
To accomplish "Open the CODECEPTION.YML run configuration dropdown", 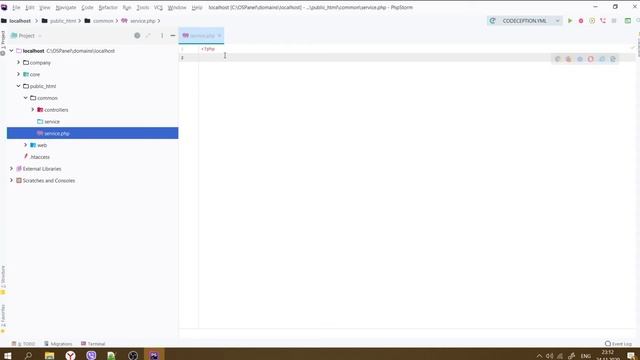I will [x=524, y=21].
